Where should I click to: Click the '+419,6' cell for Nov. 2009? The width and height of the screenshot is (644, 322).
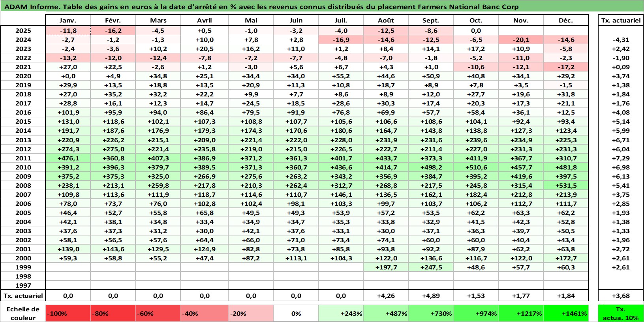click(521, 176)
